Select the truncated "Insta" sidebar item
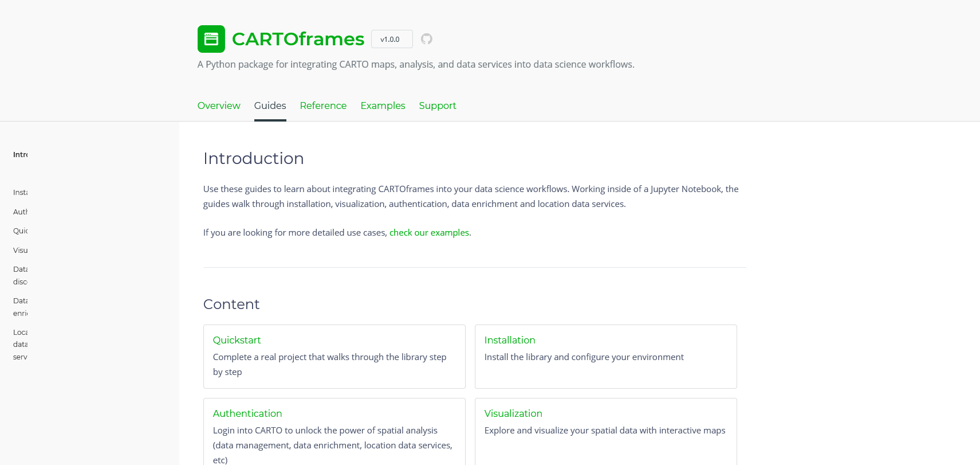980x465 pixels. pos(21,193)
